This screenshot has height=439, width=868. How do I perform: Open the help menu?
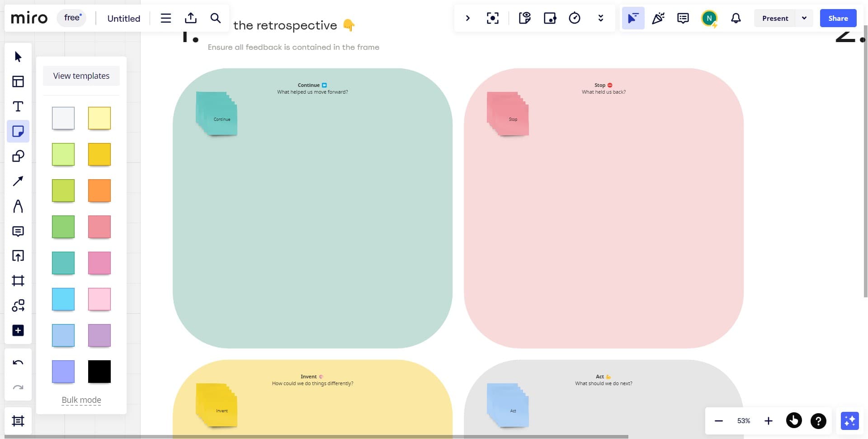[x=818, y=420]
